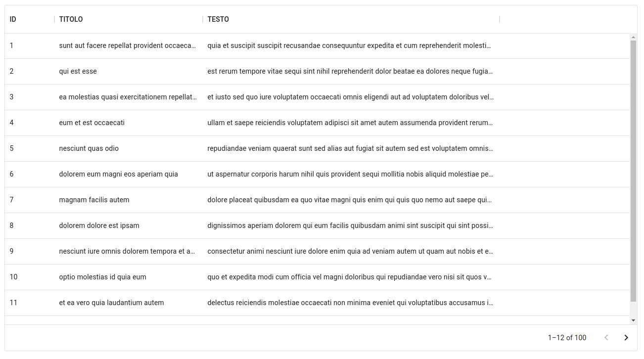Open the 'magnam facilis autem' entry
Image resolution: width=644 pixels, height=359 pixels.
pos(94,200)
